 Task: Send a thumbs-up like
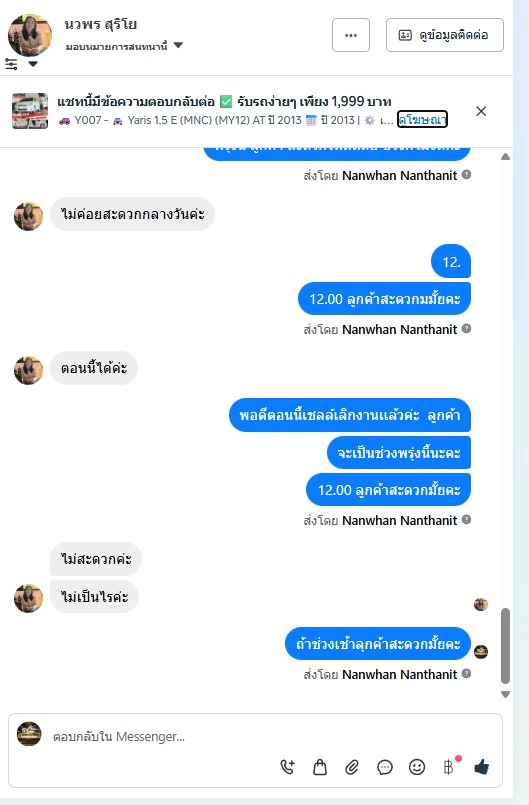pyautogui.click(x=481, y=767)
